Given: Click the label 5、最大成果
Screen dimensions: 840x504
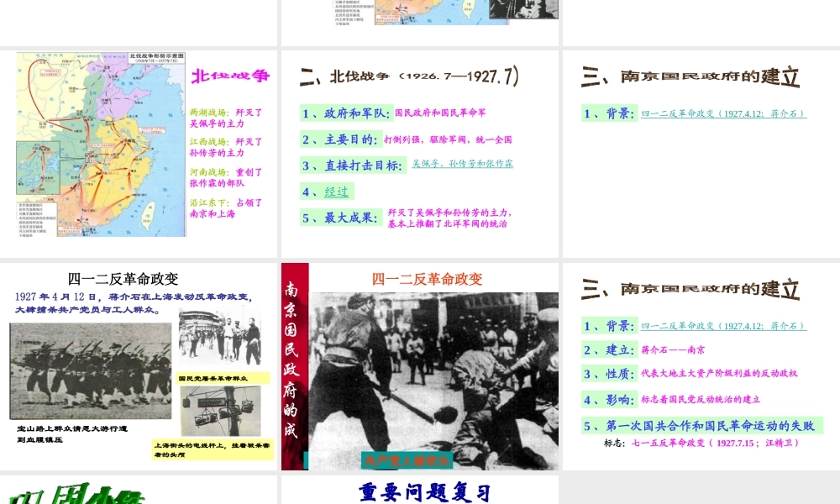Looking at the screenshot, I should 341,218.
